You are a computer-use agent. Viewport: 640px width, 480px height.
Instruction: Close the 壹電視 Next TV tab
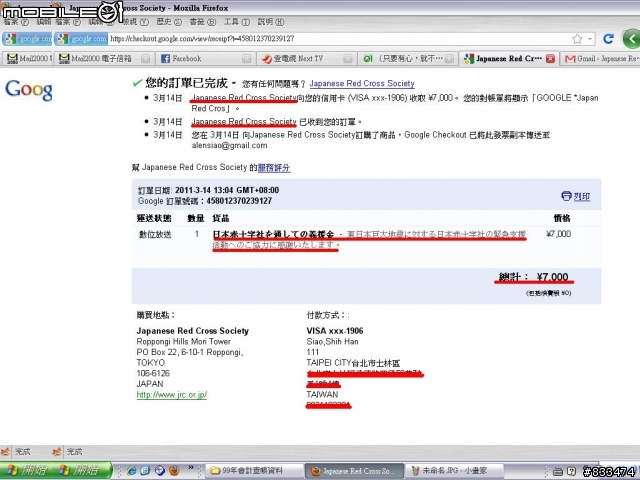point(347,59)
